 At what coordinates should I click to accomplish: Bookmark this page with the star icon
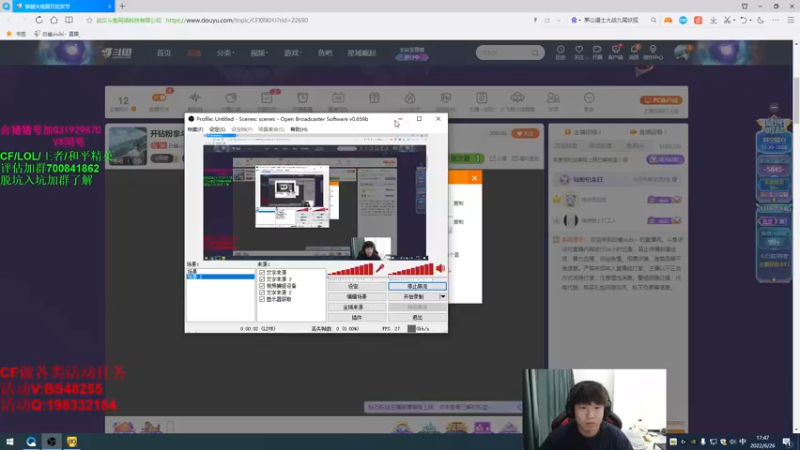(x=89, y=20)
